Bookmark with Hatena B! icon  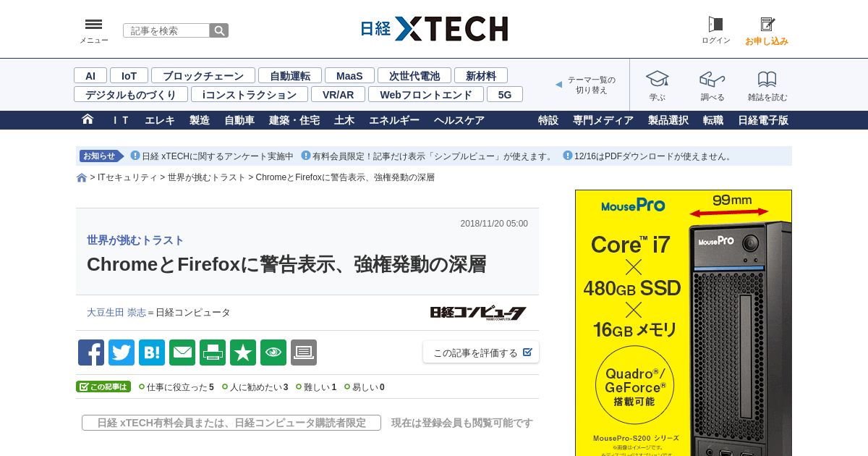[152, 352]
